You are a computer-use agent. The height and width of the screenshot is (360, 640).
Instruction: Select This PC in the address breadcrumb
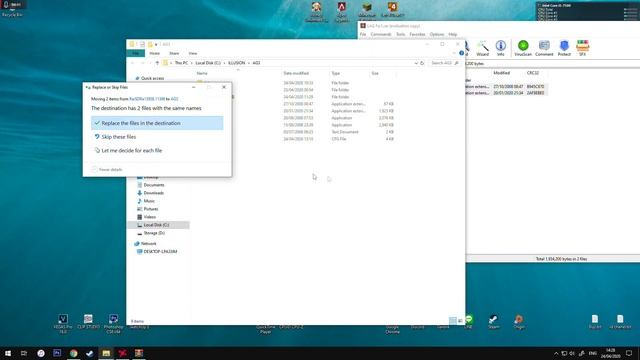(x=182, y=63)
